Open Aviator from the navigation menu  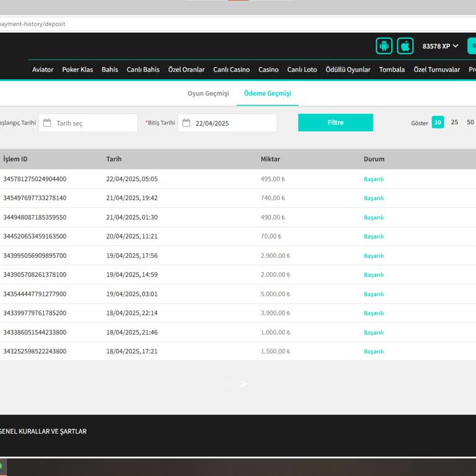[43, 69]
